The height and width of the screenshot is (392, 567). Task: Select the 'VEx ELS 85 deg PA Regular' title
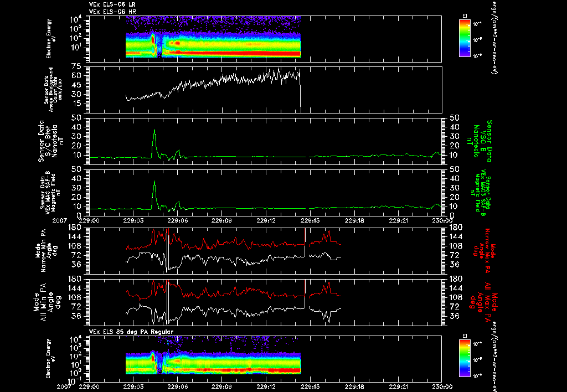coord(131,332)
